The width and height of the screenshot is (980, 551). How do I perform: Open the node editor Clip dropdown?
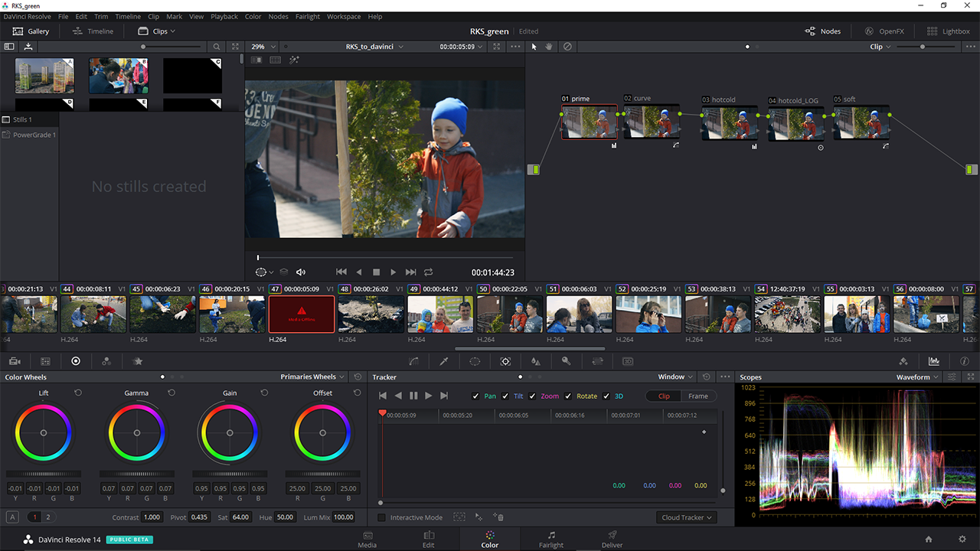(x=880, y=47)
